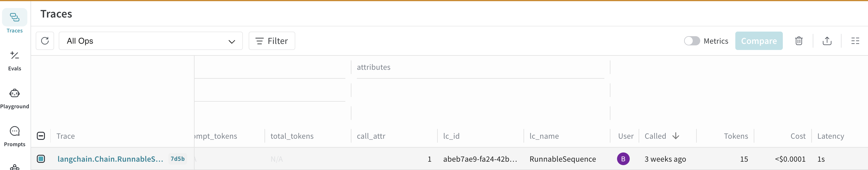Open the column manager icon
The height and width of the screenshot is (170, 868).
[856, 41]
